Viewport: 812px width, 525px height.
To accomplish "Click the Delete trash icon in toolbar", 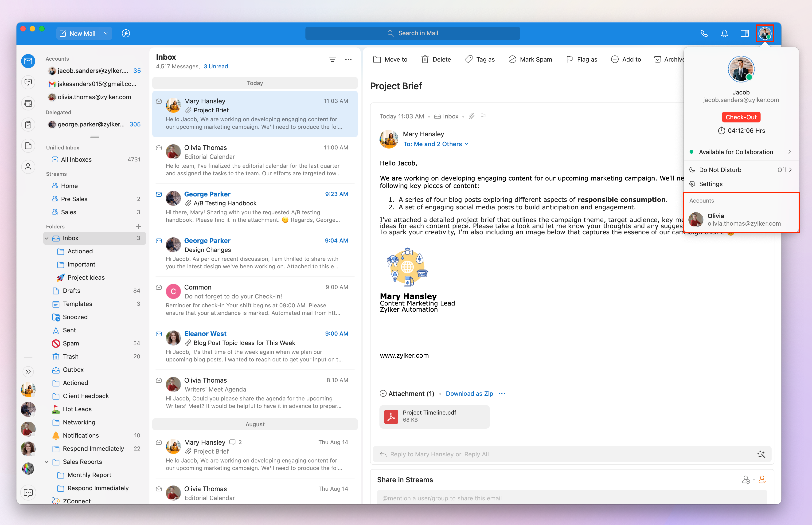I will pos(425,60).
